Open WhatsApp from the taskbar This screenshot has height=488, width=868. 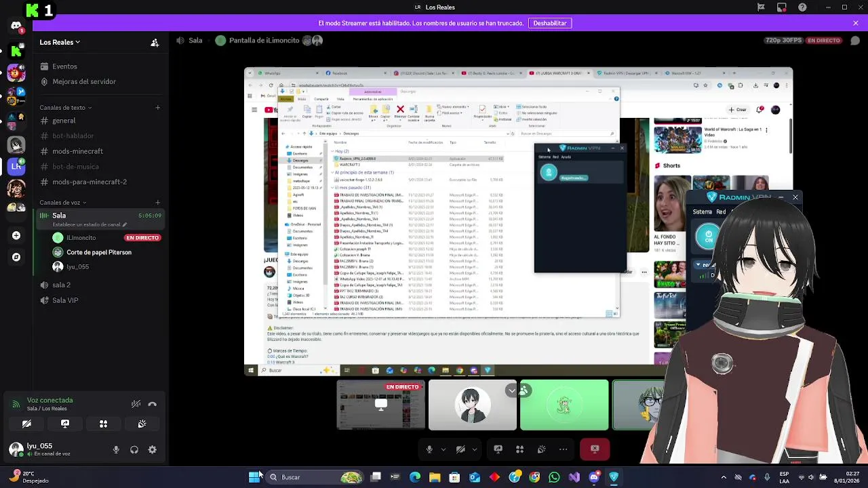tap(554, 477)
